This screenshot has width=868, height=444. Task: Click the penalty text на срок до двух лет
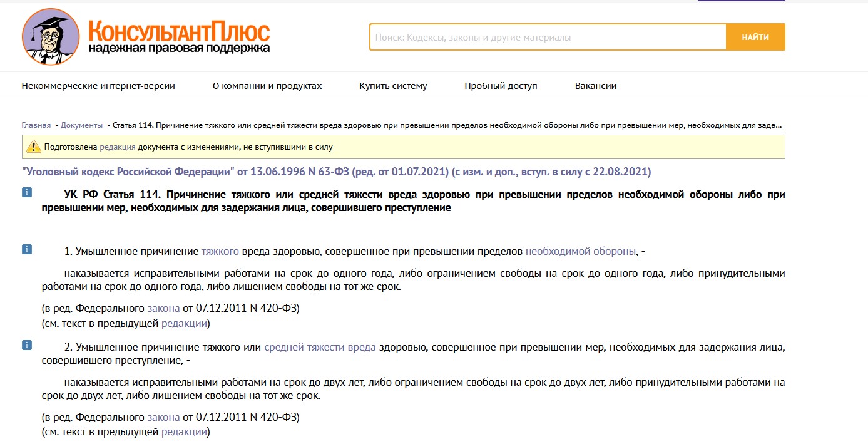[x=413, y=388]
